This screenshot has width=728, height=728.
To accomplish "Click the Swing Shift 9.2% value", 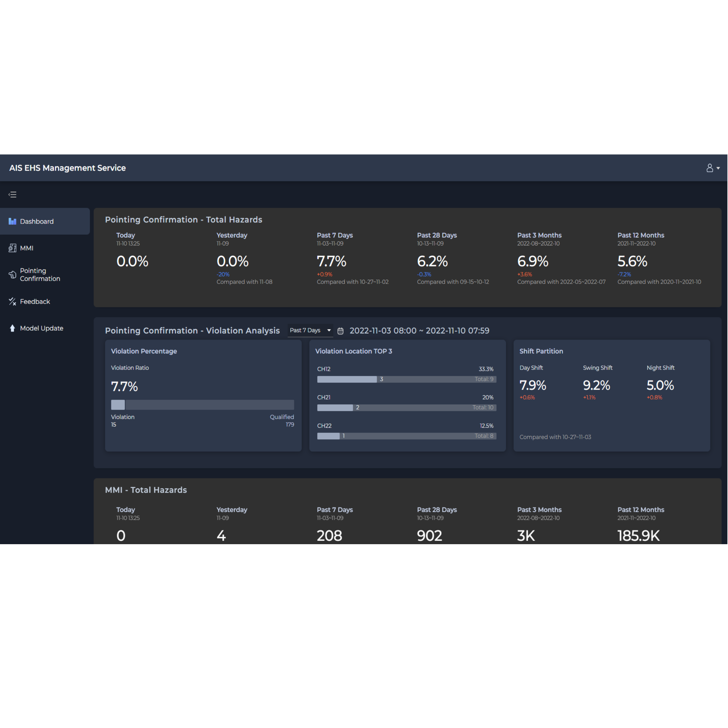I will click(596, 385).
